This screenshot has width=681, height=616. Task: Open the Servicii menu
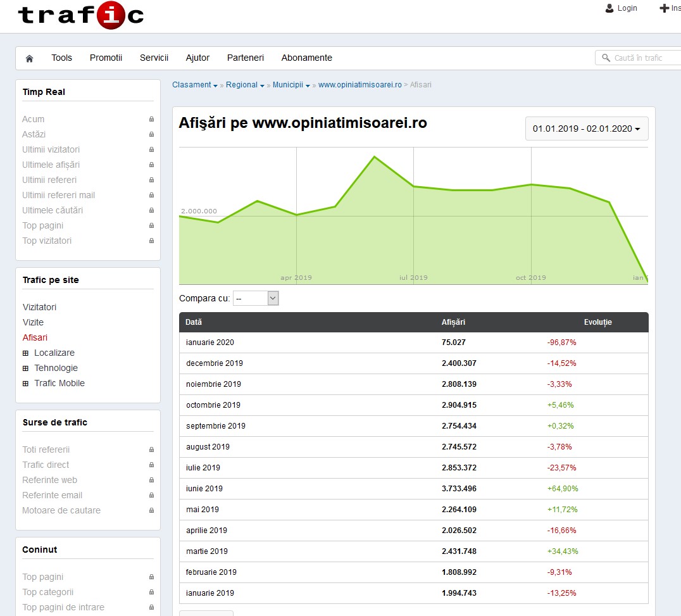(154, 58)
